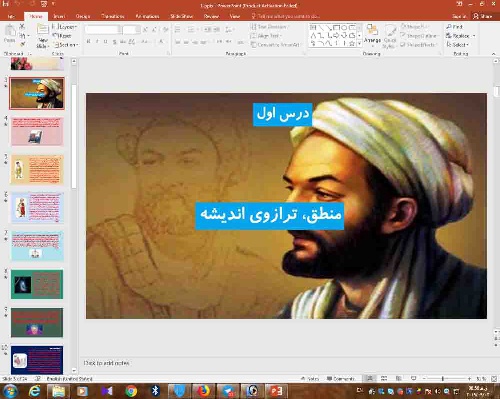
Task: Click the Reset slide button
Action: click(x=62, y=35)
